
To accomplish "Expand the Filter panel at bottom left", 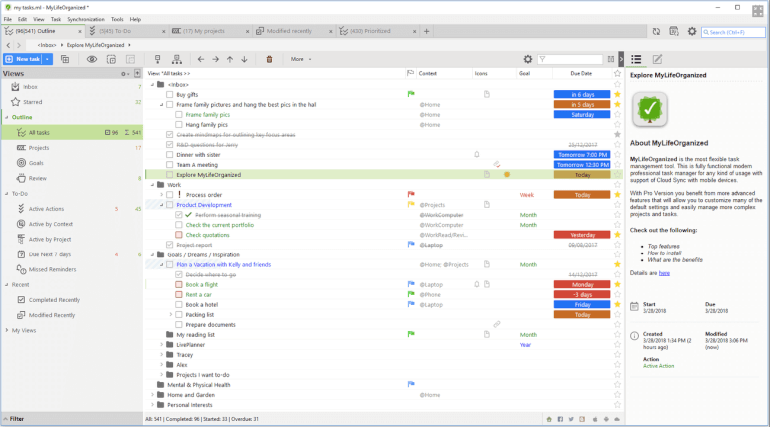I will pos(14,419).
